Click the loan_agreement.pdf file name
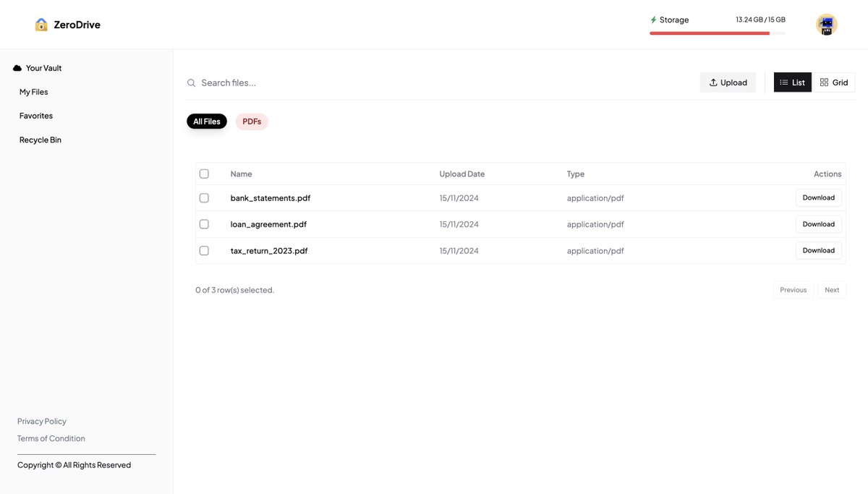Screen dimensions: 868x494 point(268,224)
